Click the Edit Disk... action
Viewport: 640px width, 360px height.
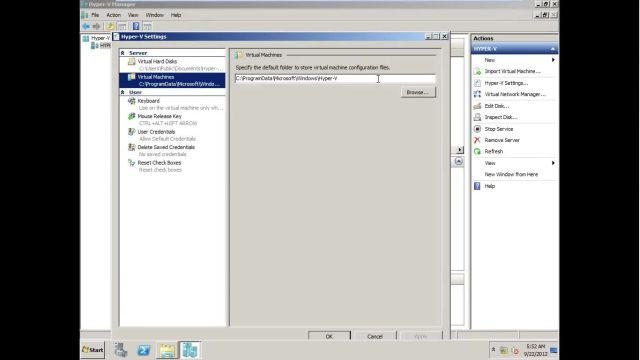click(497, 106)
